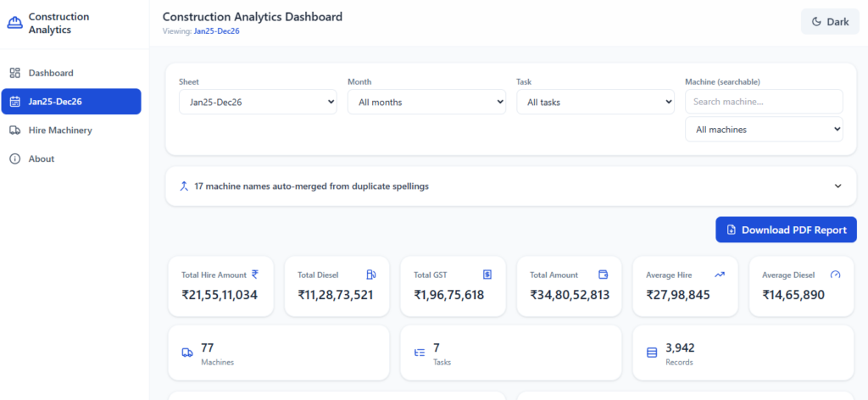Click the trend arrow icon on Average Hire
Screen dimensions: 868x400
coord(720,275)
